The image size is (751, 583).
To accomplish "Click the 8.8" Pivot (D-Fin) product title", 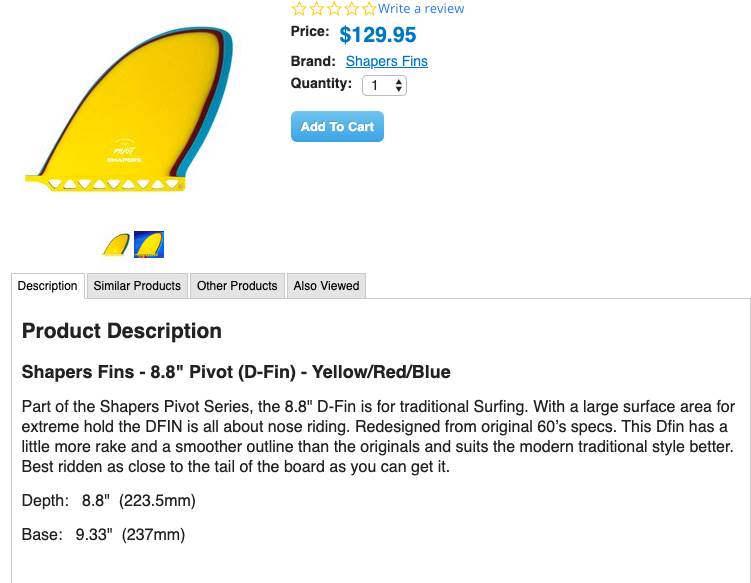I will tap(236, 372).
